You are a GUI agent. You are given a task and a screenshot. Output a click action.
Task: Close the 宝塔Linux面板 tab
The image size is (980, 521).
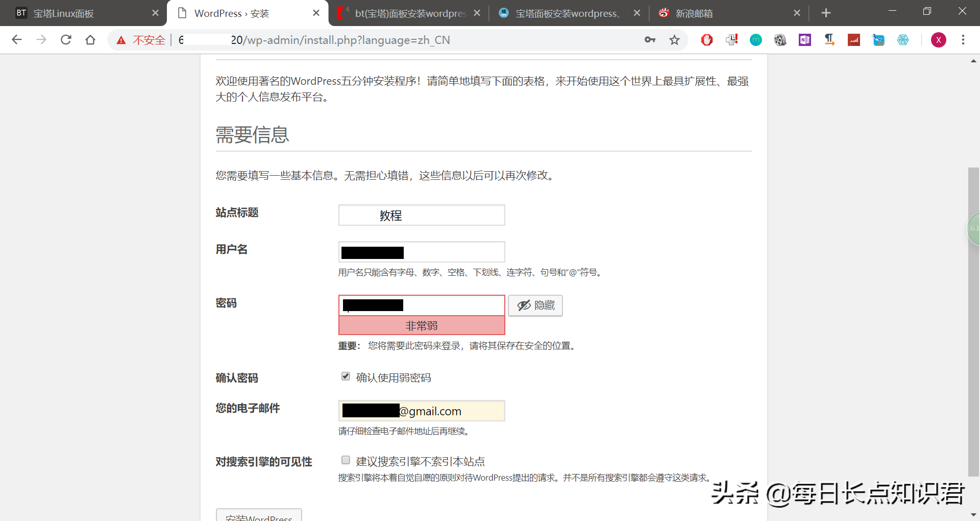[156, 13]
